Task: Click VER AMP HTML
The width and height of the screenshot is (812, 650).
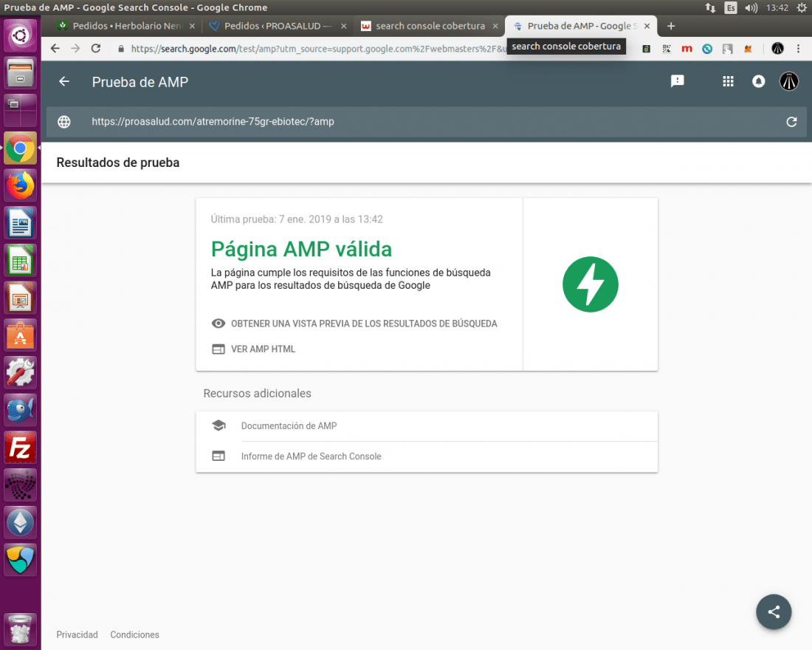Action: point(263,349)
